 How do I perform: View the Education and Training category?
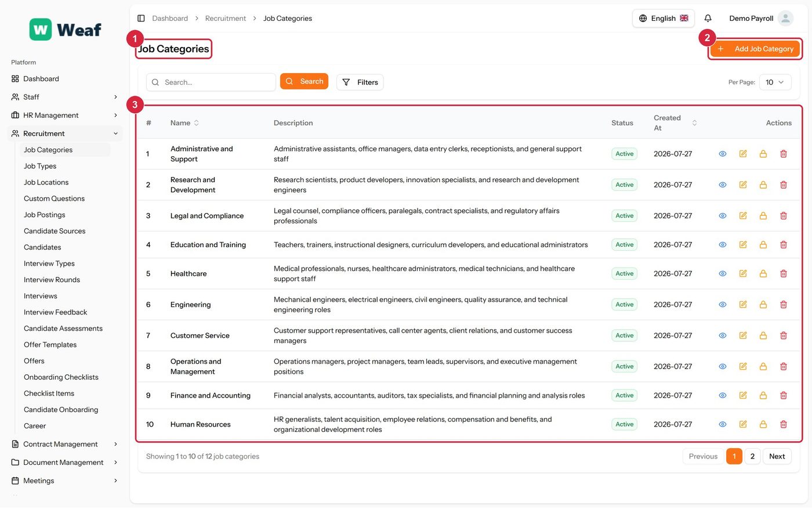coord(723,245)
